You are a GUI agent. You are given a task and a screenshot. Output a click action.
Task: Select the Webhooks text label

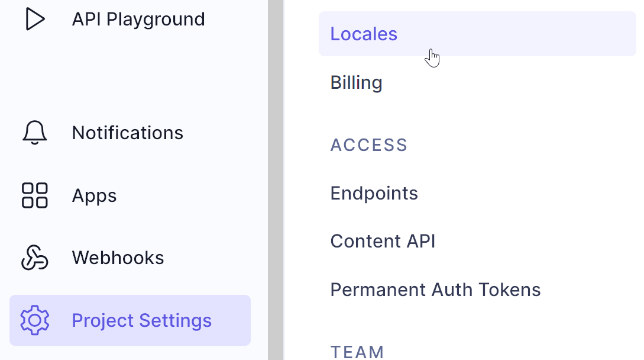pos(118,258)
